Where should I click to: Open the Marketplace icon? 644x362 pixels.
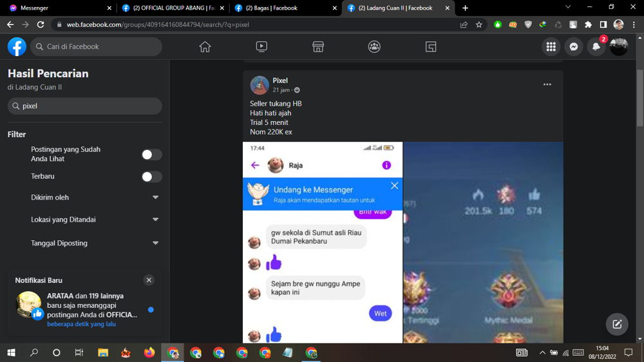click(318, 46)
